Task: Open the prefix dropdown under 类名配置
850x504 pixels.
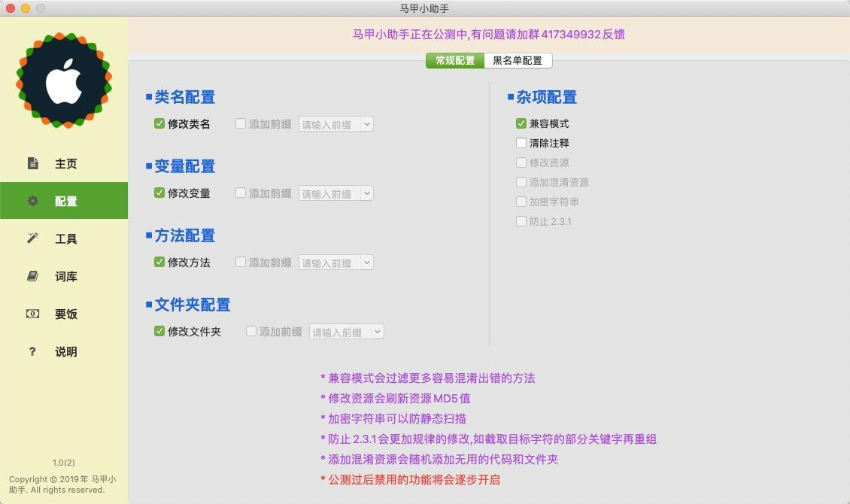Action: tap(367, 124)
